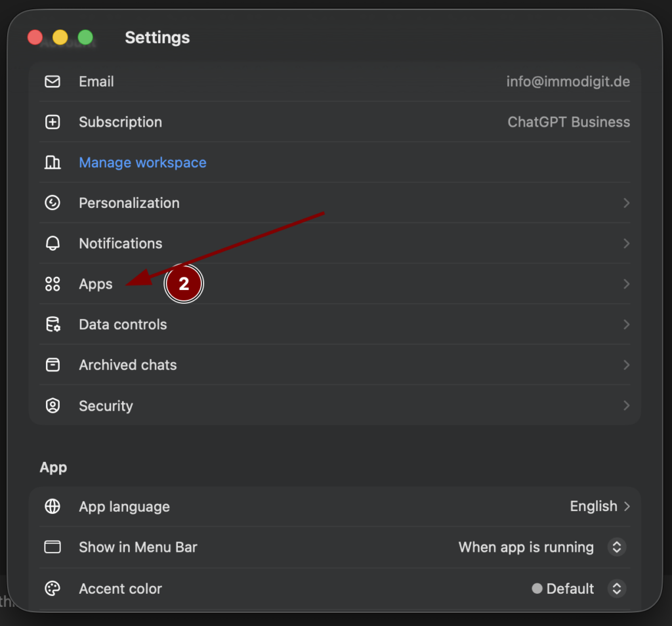Click the Archived chats box icon
Screen dimensions: 672x626
coord(52,365)
